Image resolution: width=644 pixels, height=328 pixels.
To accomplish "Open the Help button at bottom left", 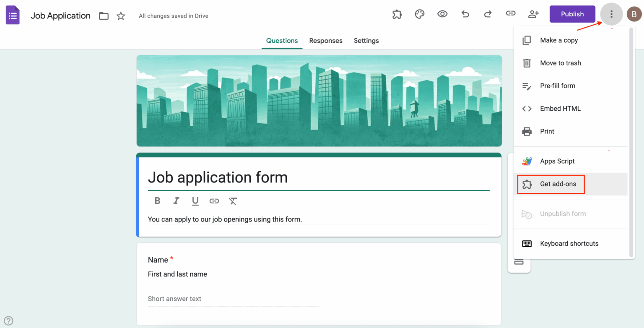I will [9, 320].
